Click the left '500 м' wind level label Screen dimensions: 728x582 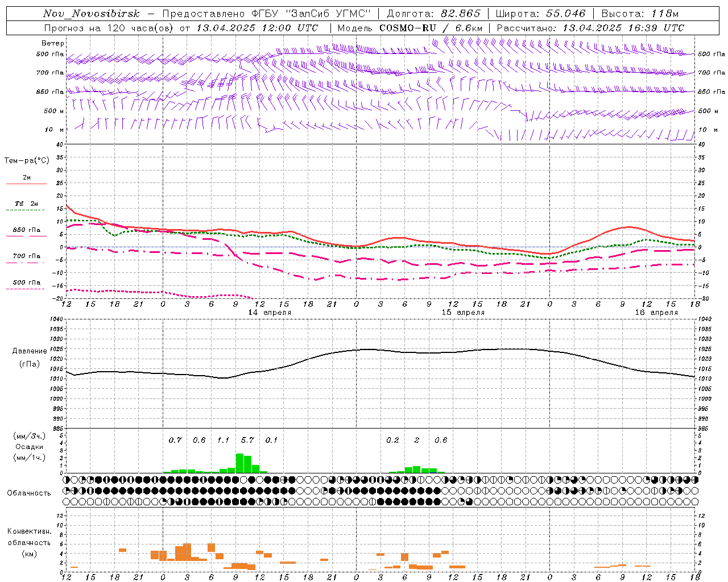point(54,111)
